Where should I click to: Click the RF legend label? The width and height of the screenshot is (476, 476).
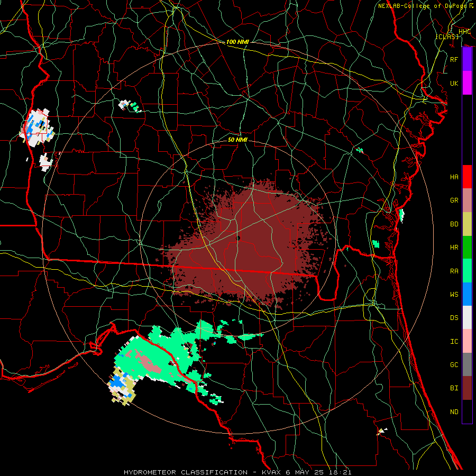[x=454, y=59]
